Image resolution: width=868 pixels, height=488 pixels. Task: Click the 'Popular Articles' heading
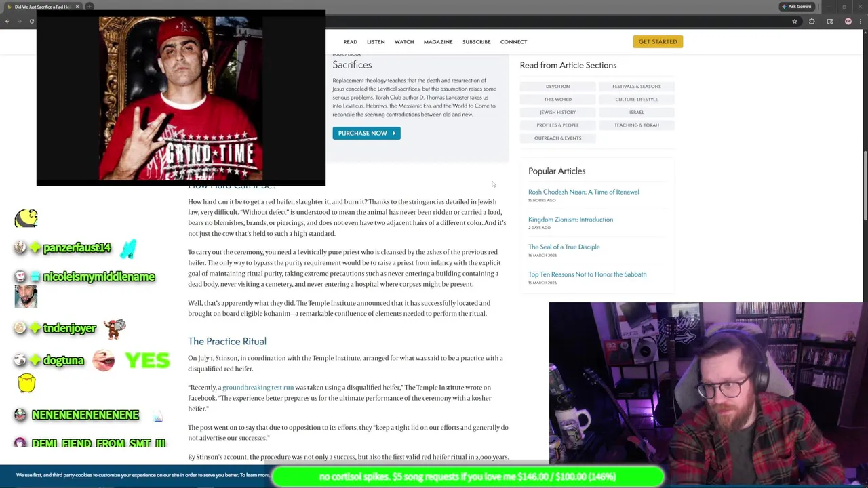[x=557, y=171]
